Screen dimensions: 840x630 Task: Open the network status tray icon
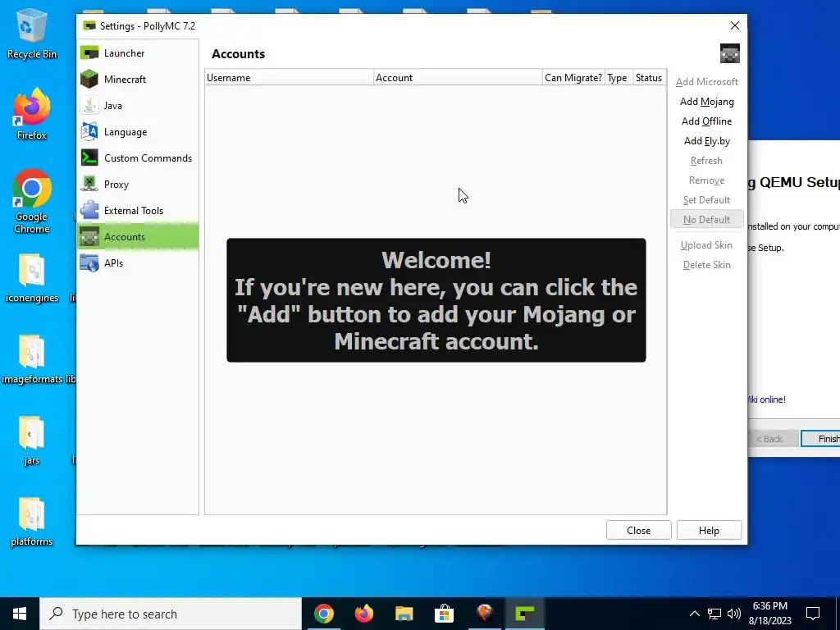pyautogui.click(x=714, y=614)
